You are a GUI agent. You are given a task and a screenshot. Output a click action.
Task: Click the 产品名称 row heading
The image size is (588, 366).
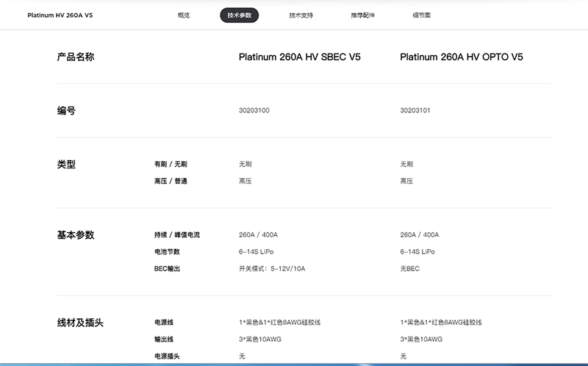click(x=76, y=57)
